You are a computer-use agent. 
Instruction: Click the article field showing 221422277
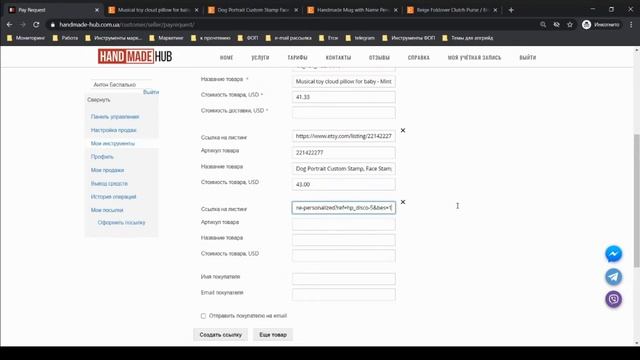[x=344, y=153]
